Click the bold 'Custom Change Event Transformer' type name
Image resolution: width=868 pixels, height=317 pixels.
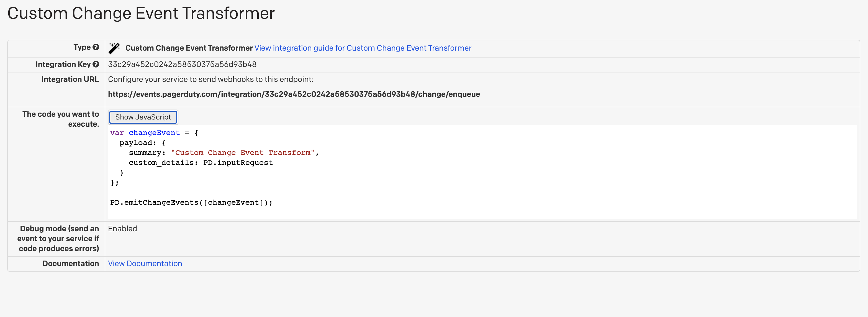[x=189, y=48]
